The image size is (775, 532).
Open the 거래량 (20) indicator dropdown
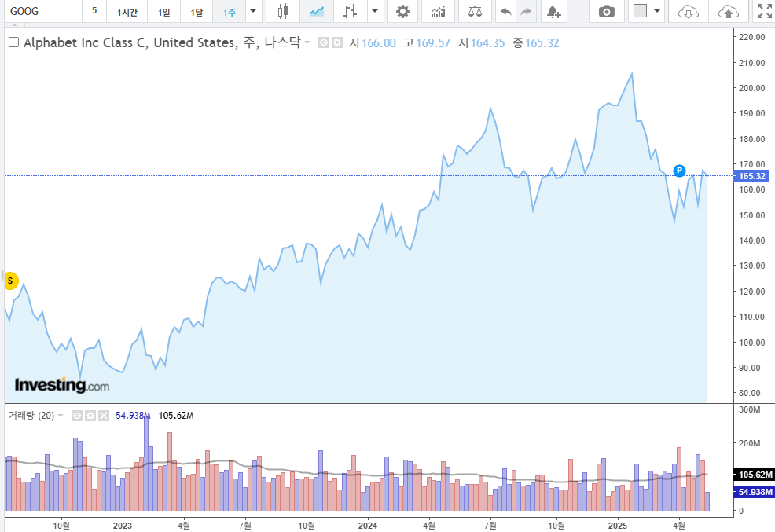(x=61, y=416)
